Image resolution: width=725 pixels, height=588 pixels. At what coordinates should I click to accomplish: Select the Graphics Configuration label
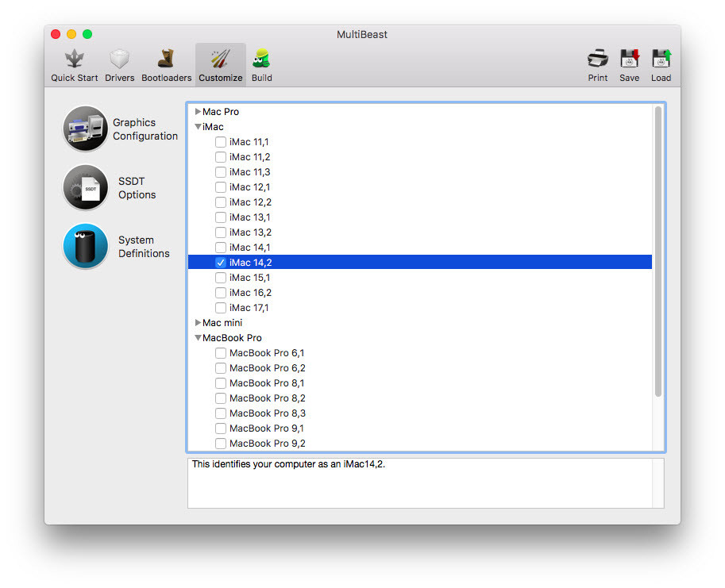pos(145,129)
